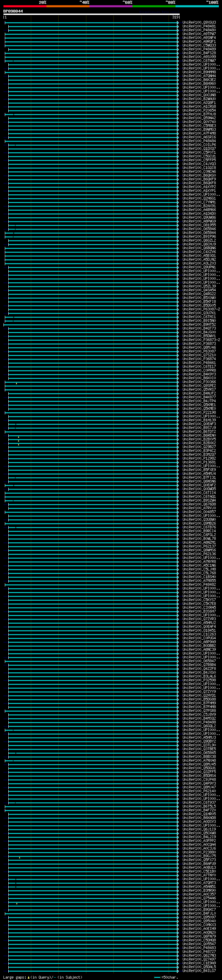
Task: Select label UniRef100_C6TNW7
Action: (x=199, y=60)
